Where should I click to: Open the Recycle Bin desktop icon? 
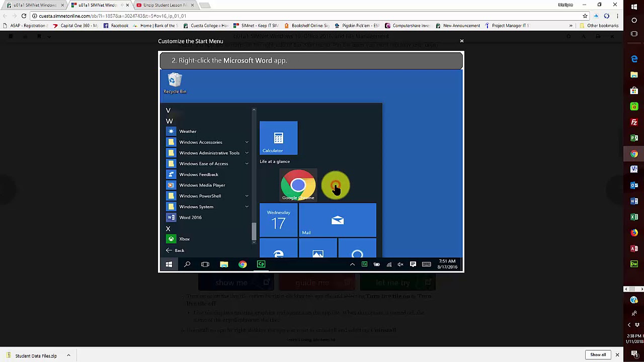pos(175,83)
